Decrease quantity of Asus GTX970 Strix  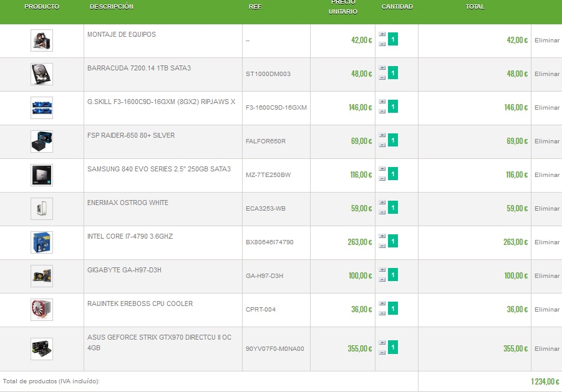[382, 353]
